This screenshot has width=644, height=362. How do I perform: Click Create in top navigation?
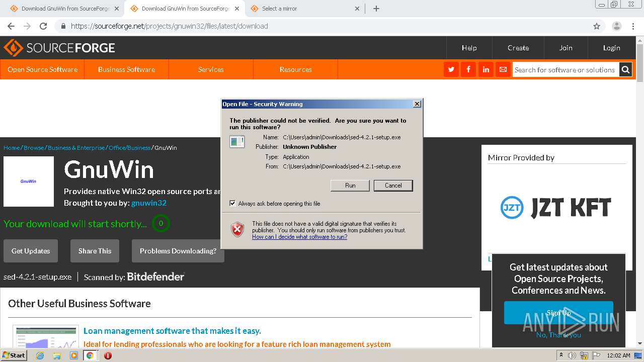pyautogui.click(x=518, y=48)
